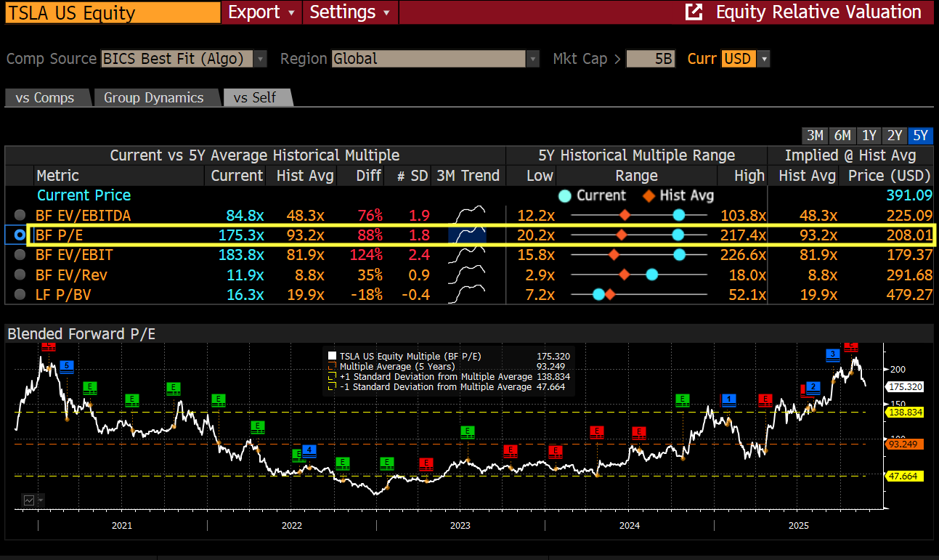View 3M trend sparkline for BF EV/EBITDA
The width and height of the screenshot is (939, 560).
point(468,215)
